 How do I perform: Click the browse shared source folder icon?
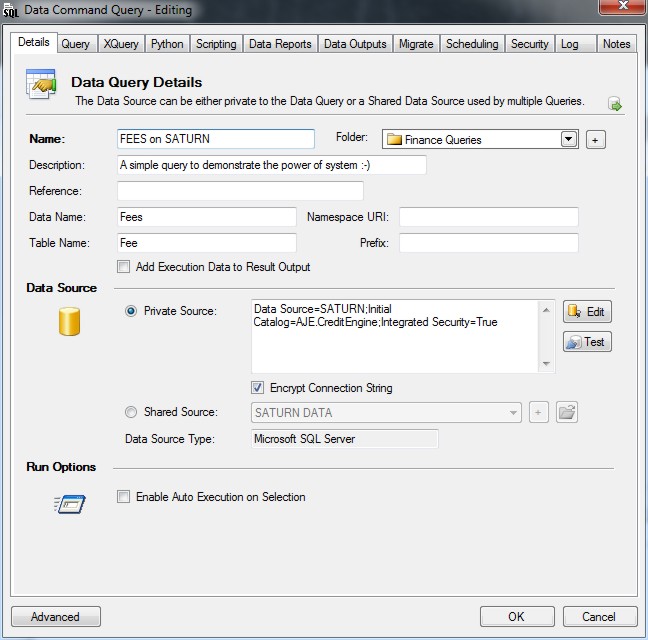[567, 412]
